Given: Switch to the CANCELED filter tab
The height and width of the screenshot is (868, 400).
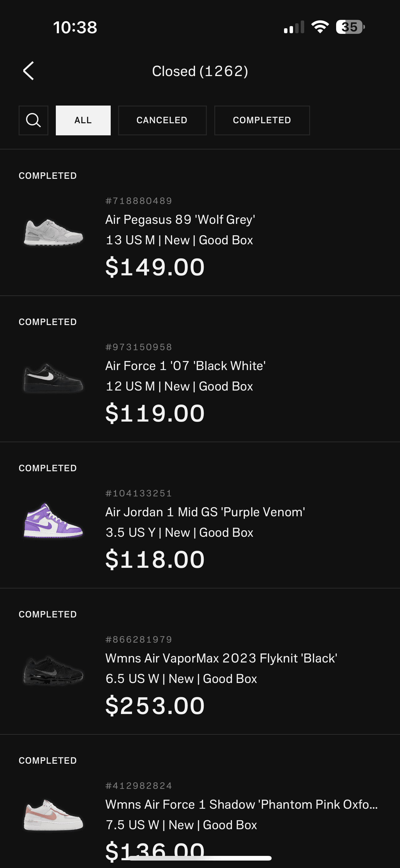Looking at the screenshot, I should 162,120.
